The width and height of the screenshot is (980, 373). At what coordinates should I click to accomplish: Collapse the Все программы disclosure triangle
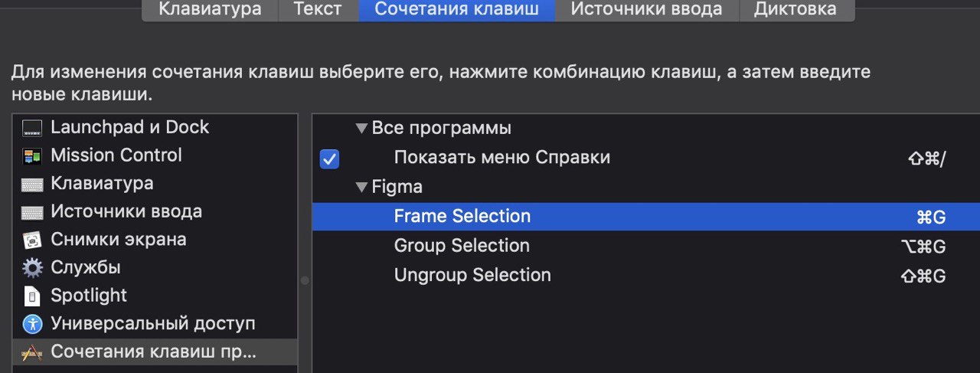click(x=361, y=129)
